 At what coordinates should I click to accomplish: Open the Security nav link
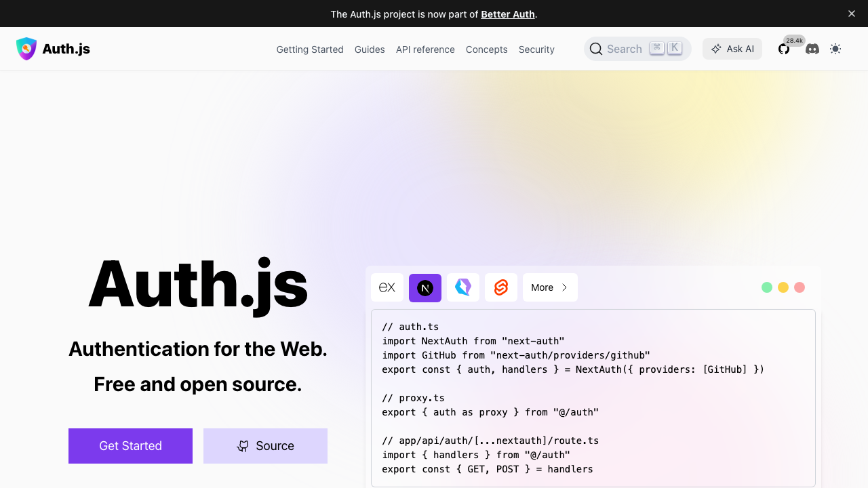coord(536,49)
